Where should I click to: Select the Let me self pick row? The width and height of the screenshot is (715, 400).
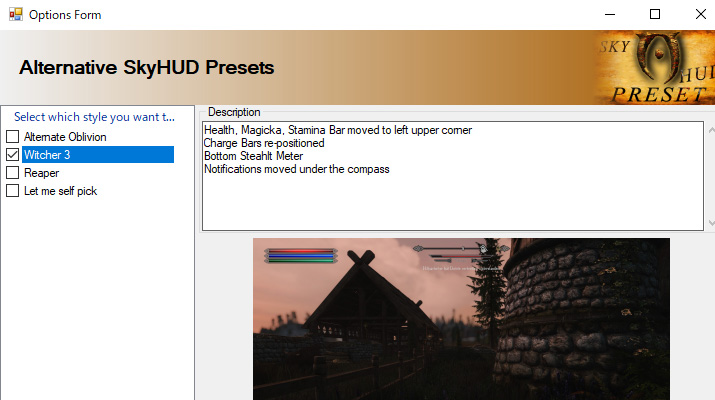pyautogui.click(x=61, y=191)
